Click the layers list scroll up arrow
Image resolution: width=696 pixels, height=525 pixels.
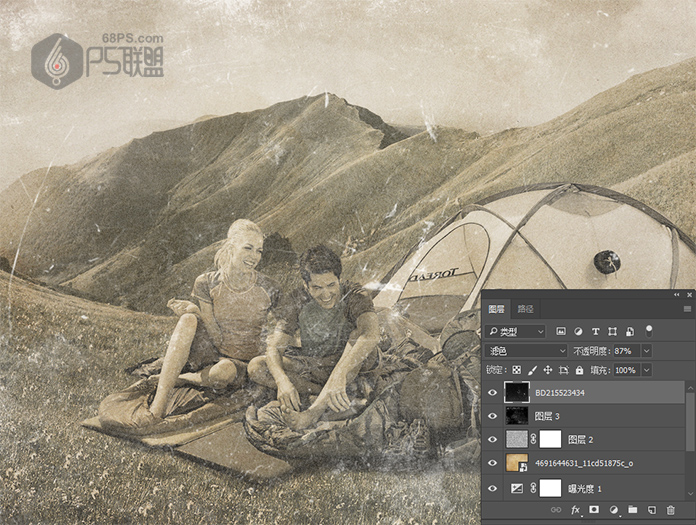click(690, 388)
